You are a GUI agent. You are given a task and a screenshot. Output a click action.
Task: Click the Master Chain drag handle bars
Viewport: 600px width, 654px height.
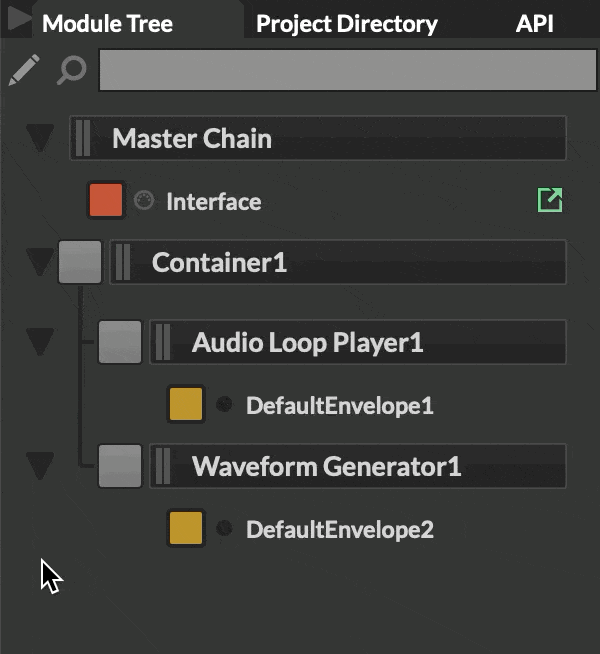[83, 138]
